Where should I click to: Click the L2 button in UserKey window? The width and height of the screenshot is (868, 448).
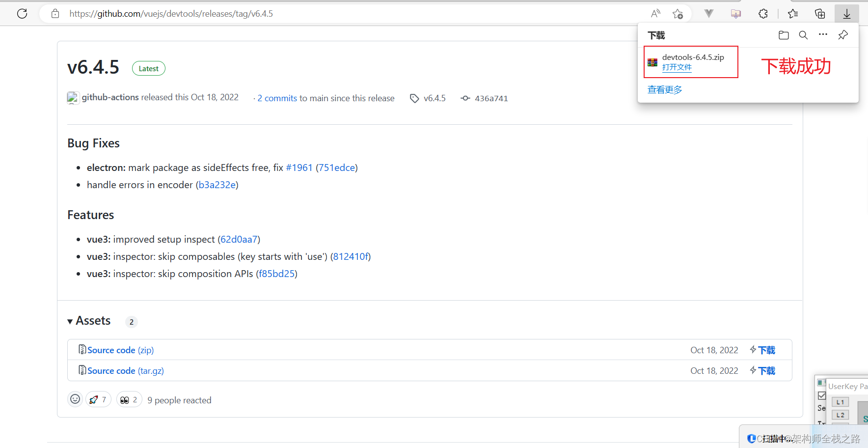tap(840, 415)
